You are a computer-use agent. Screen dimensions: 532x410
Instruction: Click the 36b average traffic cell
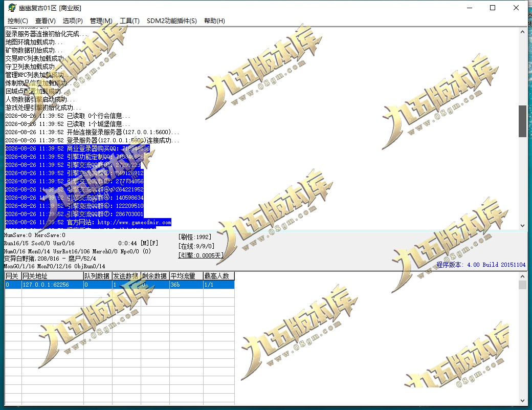click(186, 285)
